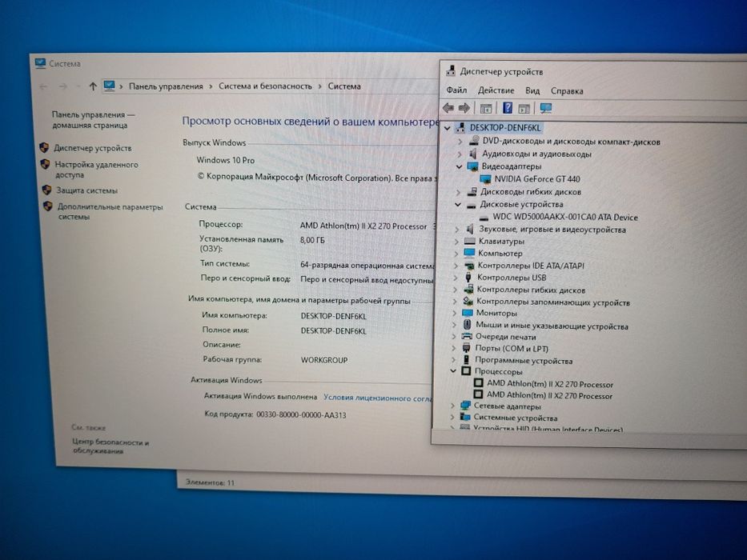
Task: Click product code 00330-80000-00000-AA313
Action: point(301,414)
